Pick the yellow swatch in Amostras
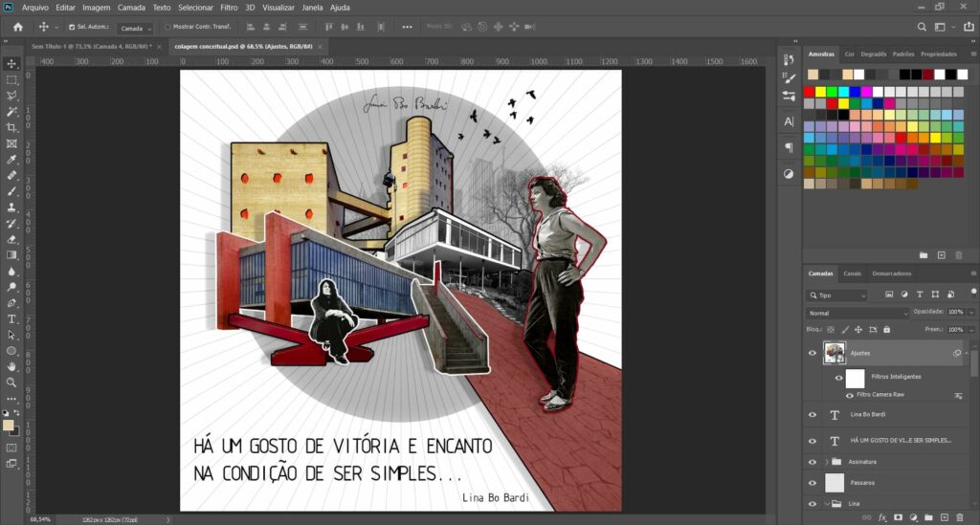Image resolution: width=980 pixels, height=525 pixels. tap(820, 92)
